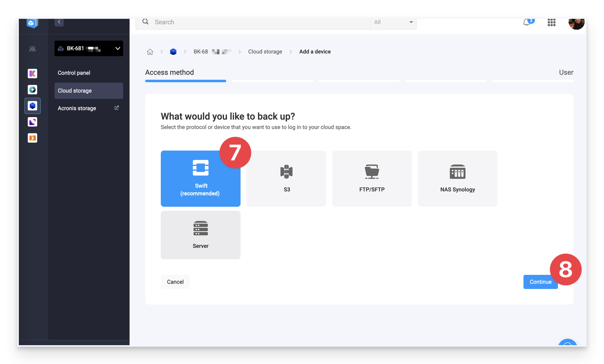604x364 pixels.
Task: Open the pink K application icon
Action: click(x=32, y=74)
